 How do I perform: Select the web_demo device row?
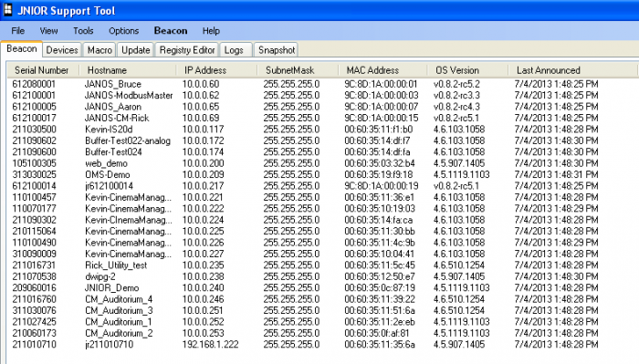click(x=322, y=163)
